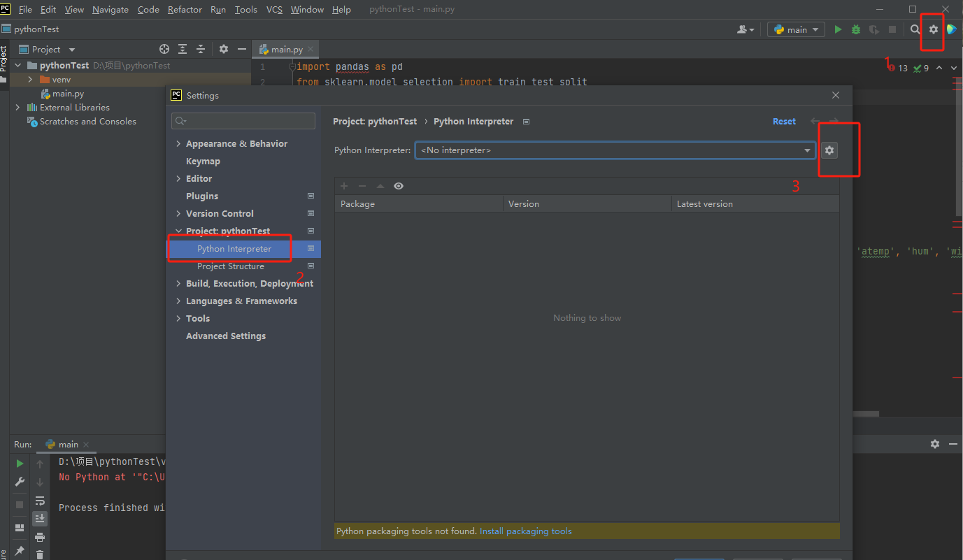Click the add package plus icon
The image size is (963, 560).
tap(344, 186)
